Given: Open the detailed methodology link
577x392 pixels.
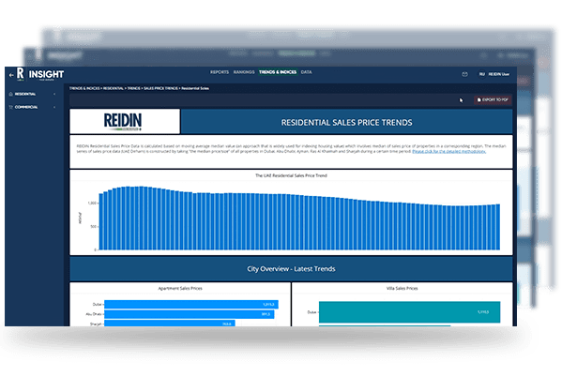Looking at the screenshot, I should coord(449,151).
